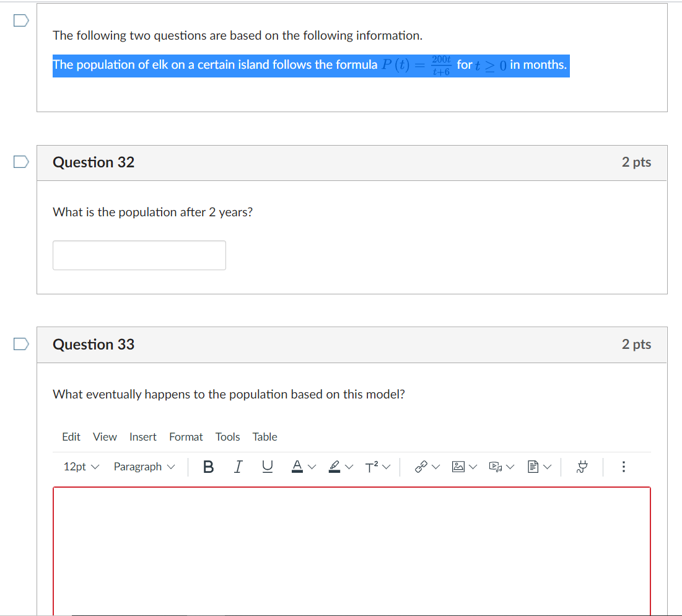Open the Insert menu
Image resolution: width=682 pixels, height=616 pixels.
[143, 437]
